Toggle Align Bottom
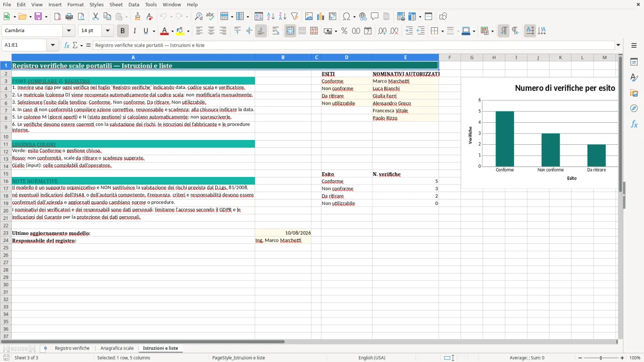 click(261, 31)
